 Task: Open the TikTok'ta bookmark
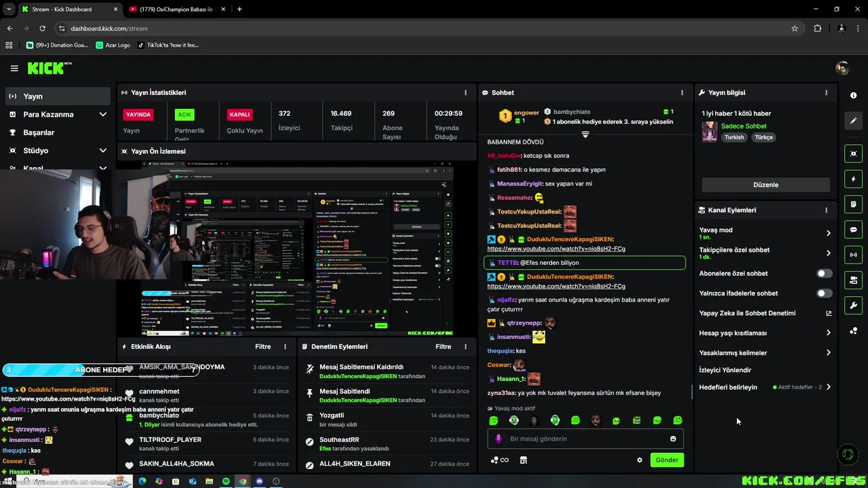point(168,45)
